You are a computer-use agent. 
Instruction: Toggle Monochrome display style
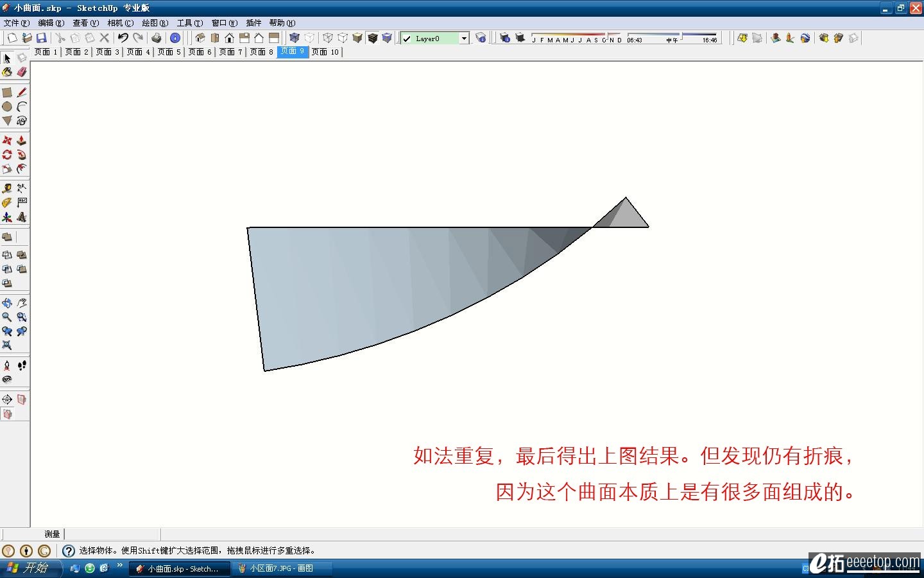387,38
